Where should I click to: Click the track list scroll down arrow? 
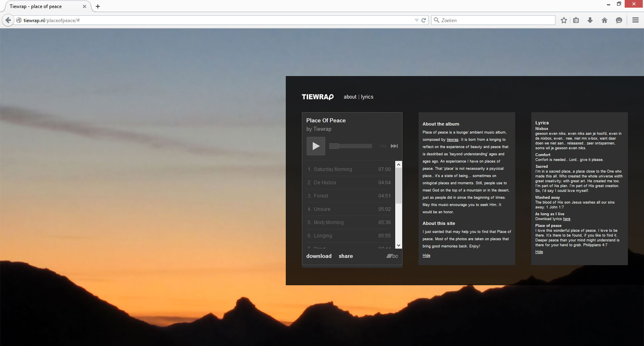pyautogui.click(x=398, y=245)
